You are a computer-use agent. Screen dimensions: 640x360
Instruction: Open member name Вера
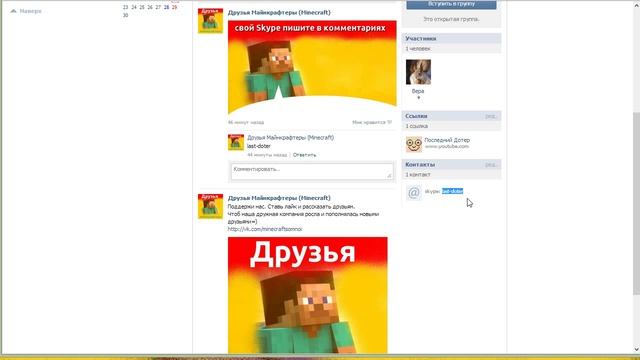pyautogui.click(x=418, y=91)
